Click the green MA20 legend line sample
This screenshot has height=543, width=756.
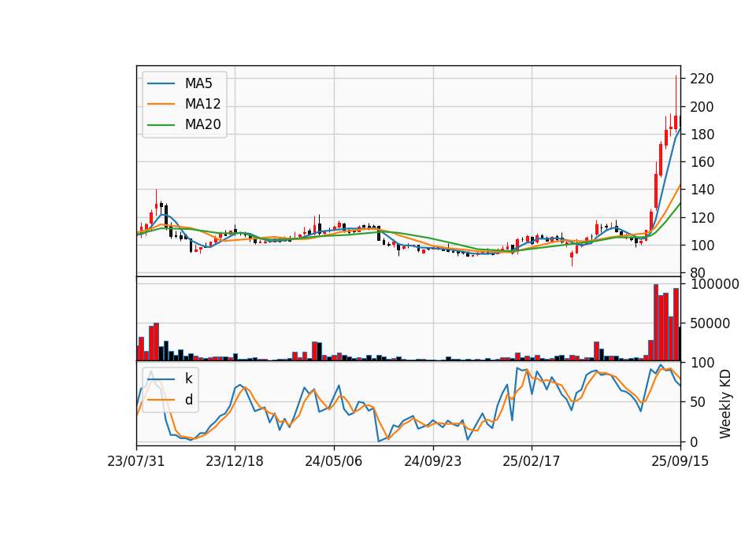click(161, 124)
